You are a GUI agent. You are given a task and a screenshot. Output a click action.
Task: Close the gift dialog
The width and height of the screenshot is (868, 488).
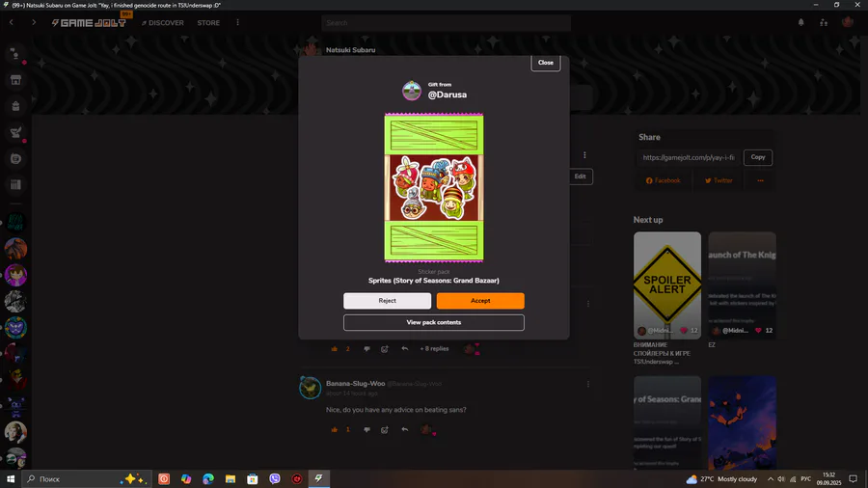(545, 63)
